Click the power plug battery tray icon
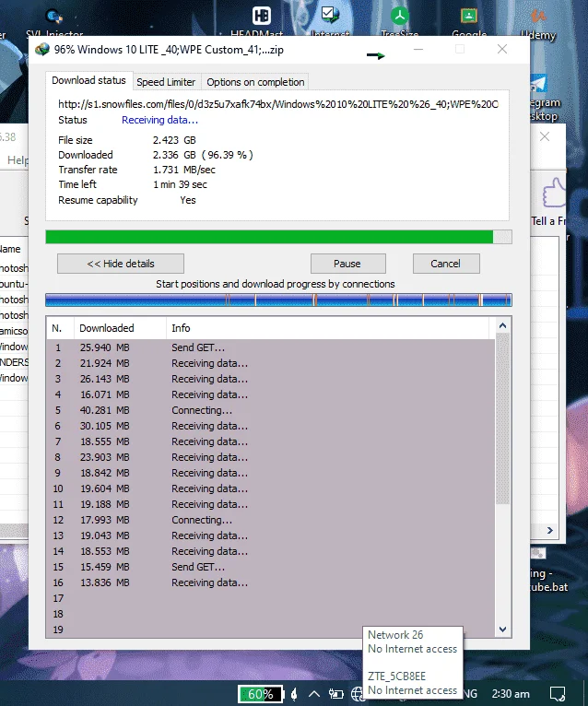This screenshot has height=706, width=588. [x=335, y=694]
